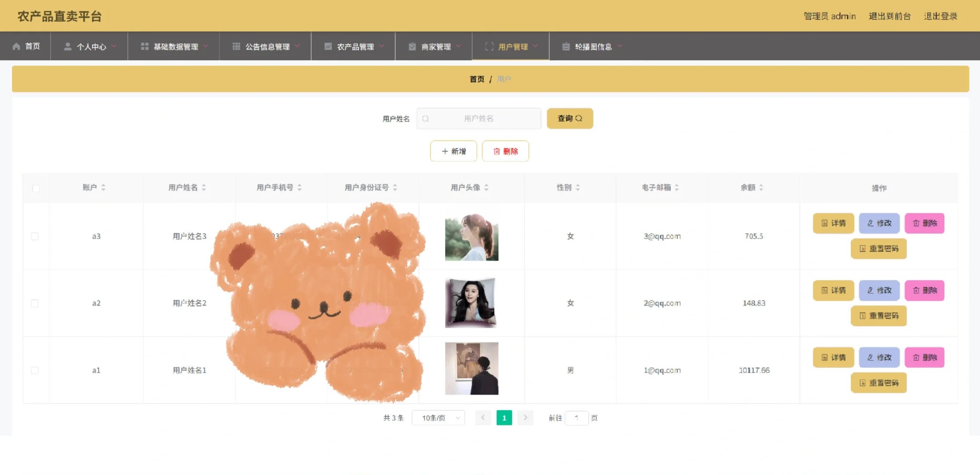The image size is (980, 475).
Task: Open the 用户管理 menu tab
Action: tap(512, 47)
